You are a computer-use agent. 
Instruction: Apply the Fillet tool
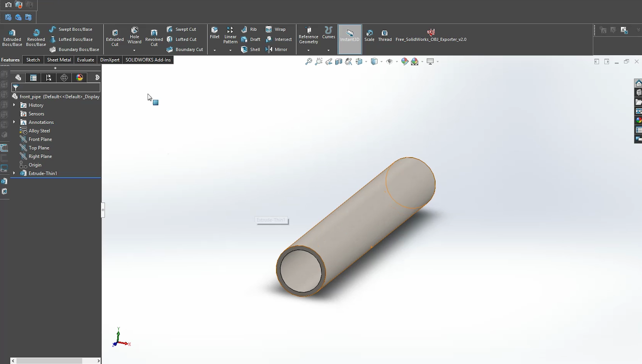coord(215,33)
